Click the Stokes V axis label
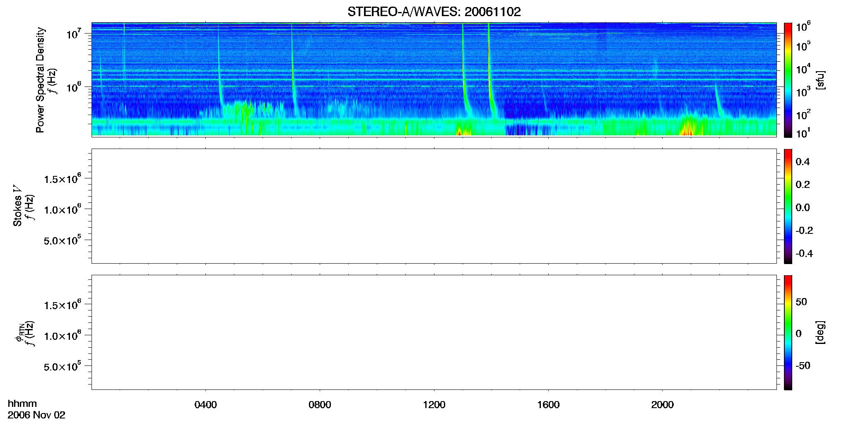 pyautogui.click(x=18, y=206)
